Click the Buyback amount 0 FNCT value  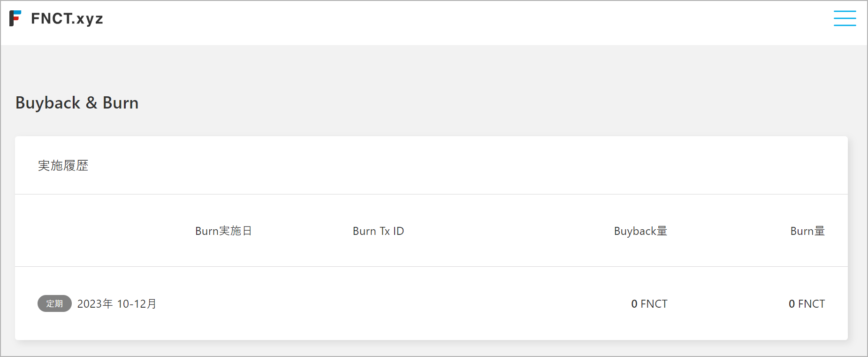pos(649,304)
